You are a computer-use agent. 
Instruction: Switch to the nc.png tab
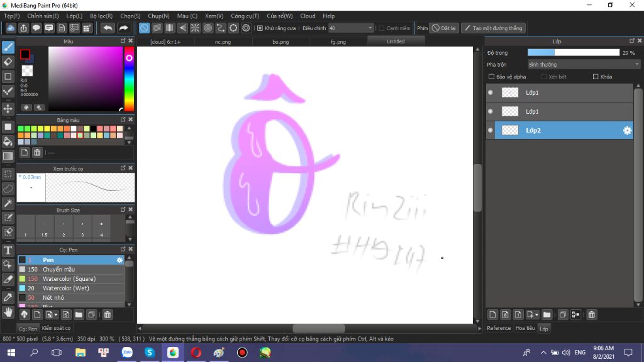click(x=223, y=41)
